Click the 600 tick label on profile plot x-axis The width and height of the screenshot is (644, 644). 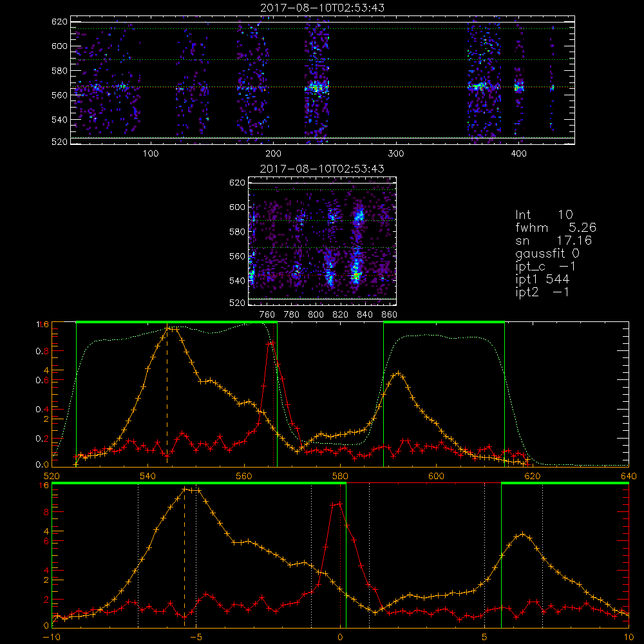(436, 477)
